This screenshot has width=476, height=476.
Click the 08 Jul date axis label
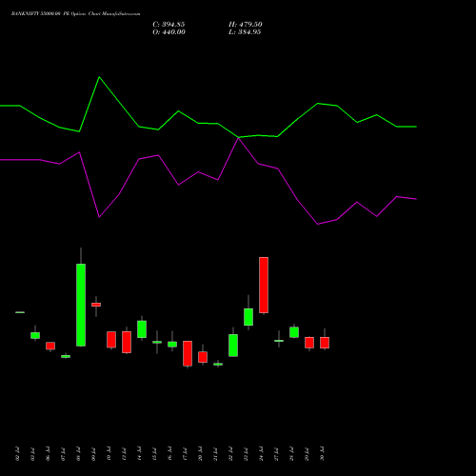pyautogui.click(x=78, y=454)
